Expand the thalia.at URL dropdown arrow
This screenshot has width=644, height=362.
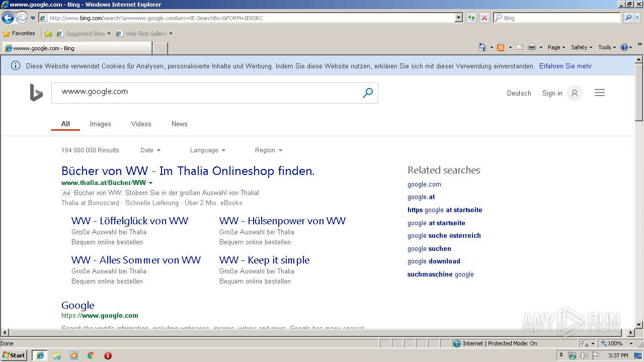[x=151, y=183]
